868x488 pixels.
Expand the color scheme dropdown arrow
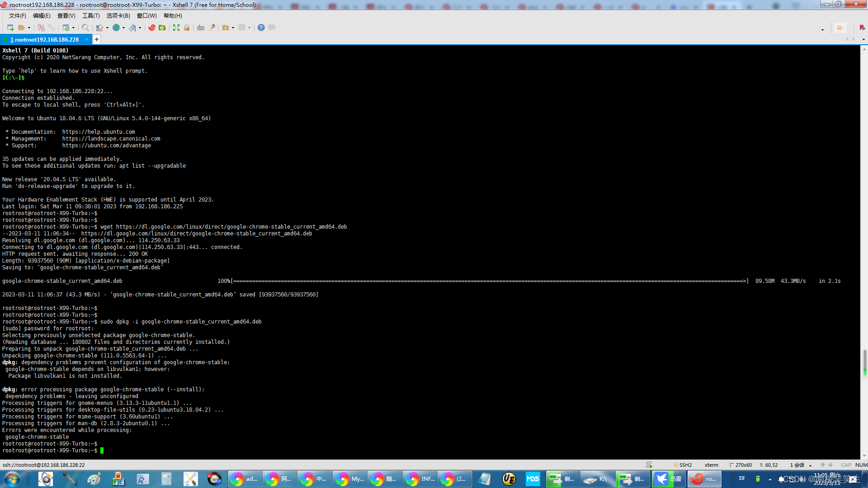click(x=107, y=28)
